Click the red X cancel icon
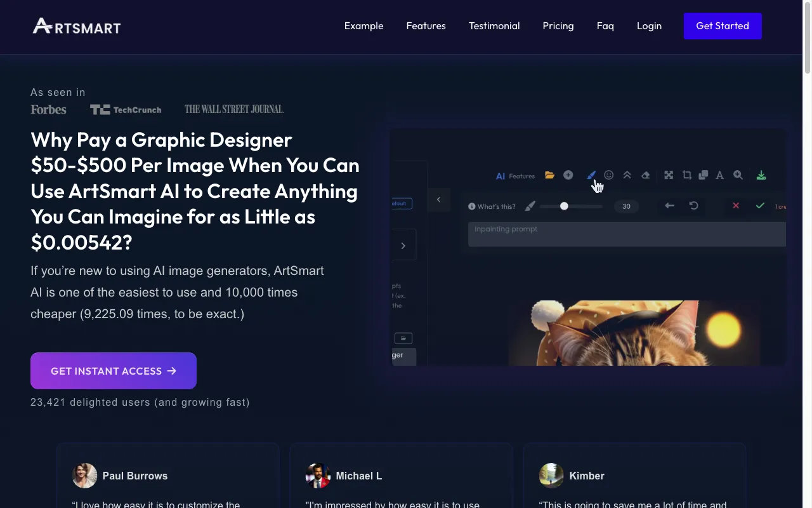Viewport: 812px width, 508px height. (736, 206)
